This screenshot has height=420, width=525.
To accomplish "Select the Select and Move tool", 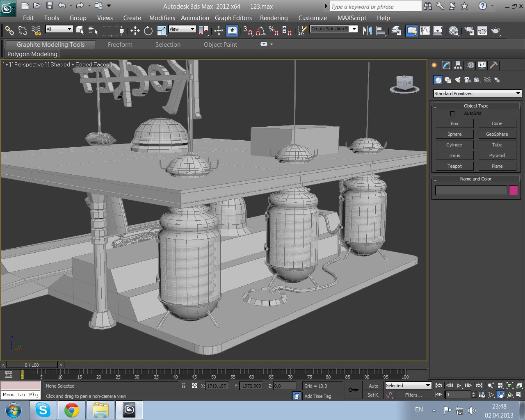I will (135, 31).
